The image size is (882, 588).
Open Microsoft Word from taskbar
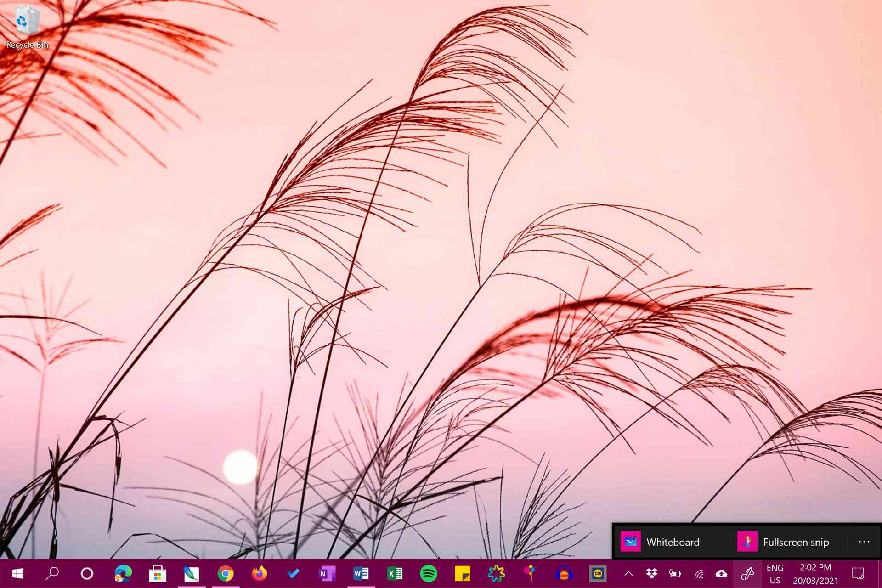[x=361, y=573]
